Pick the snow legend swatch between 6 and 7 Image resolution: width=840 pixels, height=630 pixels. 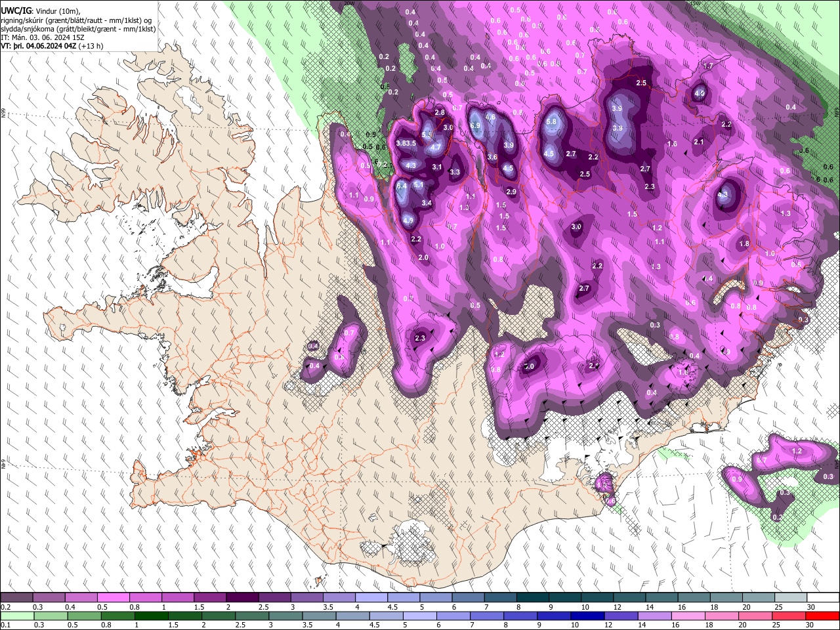pyautogui.click(x=467, y=598)
